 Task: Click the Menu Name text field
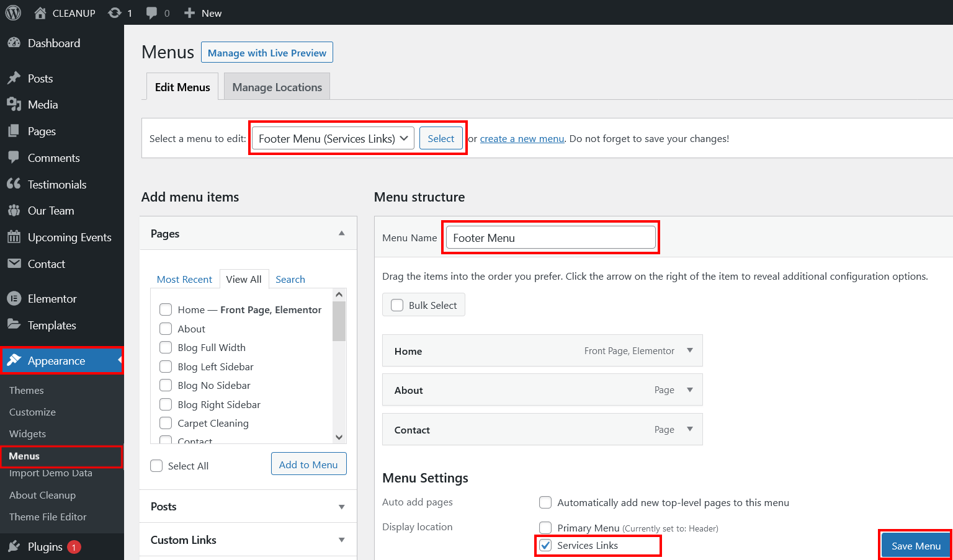550,238
